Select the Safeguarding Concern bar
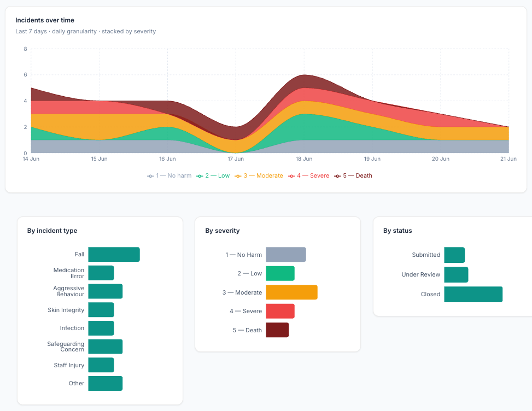This screenshot has width=532, height=411. click(105, 347)
